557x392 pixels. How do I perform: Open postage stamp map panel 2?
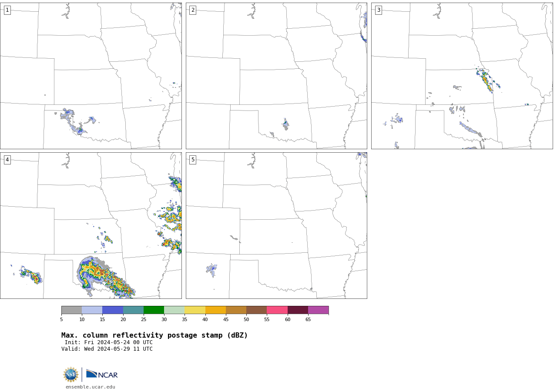pos(276,76)
